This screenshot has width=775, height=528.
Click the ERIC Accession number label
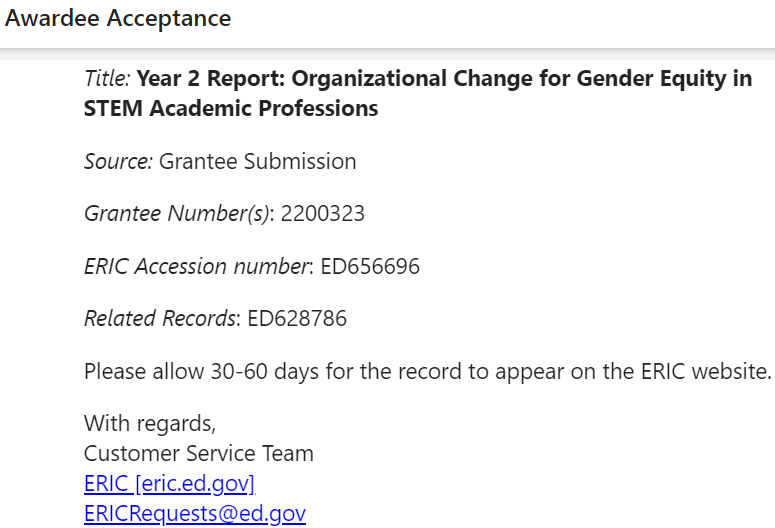(x=199, y=266)
